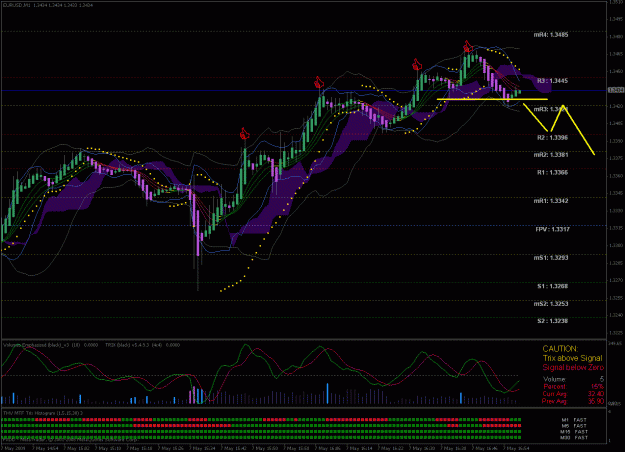Screen dimensions: 625x452
Task: Click the red thumbs-down signal above the highest peak
Action: (468, 46)
